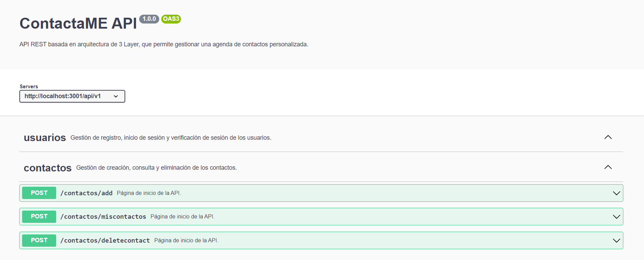Click the usuarios section description text
644x260 pixels.
tap(171, 138)
